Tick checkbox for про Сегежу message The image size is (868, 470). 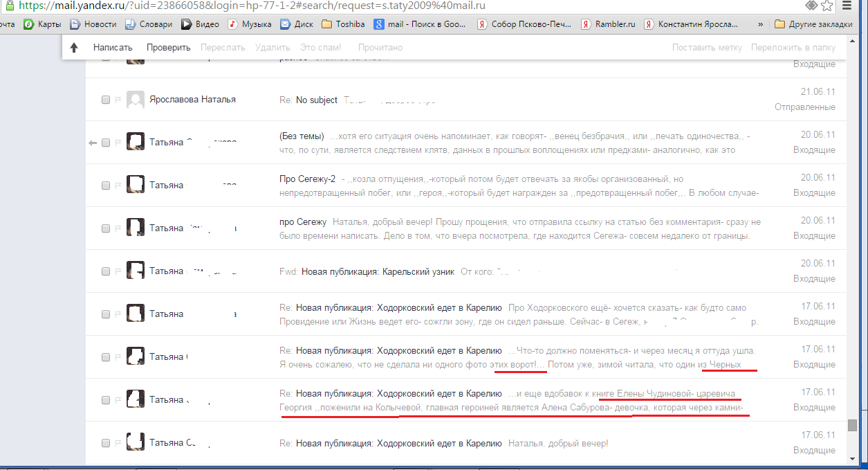(x=106, y=228)
